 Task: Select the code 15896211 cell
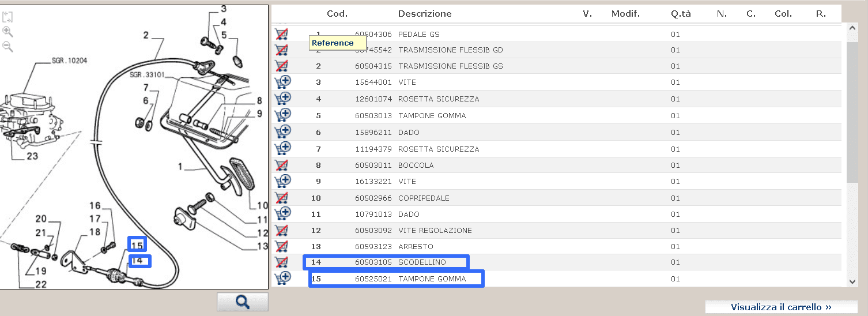pos(373,132)
